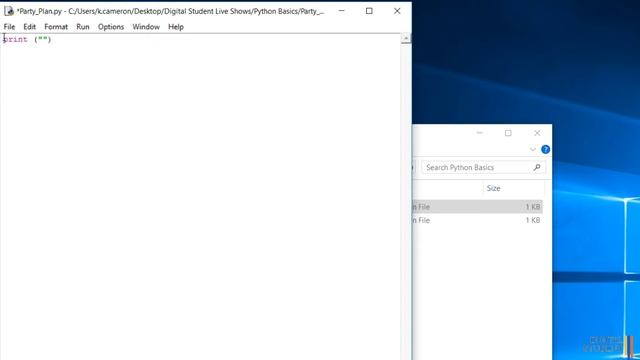Open the Format menu

pos(56,27)
